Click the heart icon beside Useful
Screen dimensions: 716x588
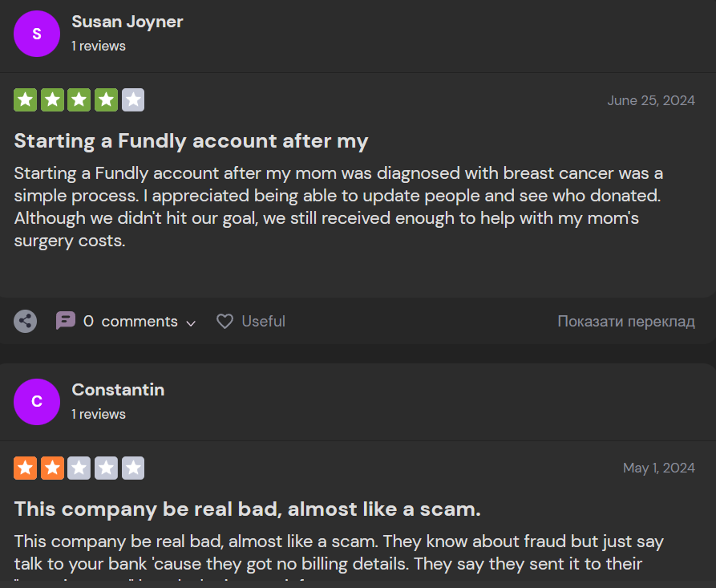coord(225,322)
